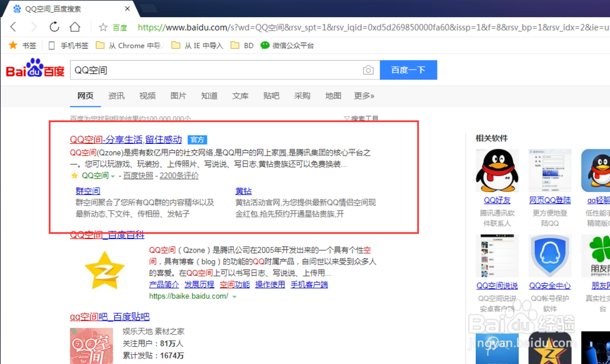Go back with the browser back arrow
The height and width of the screenshot is (364, 610).
[13, 27]
